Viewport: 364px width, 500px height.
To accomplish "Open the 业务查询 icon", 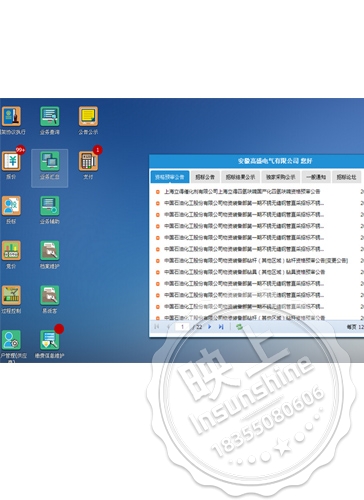I will pos(50,116).
